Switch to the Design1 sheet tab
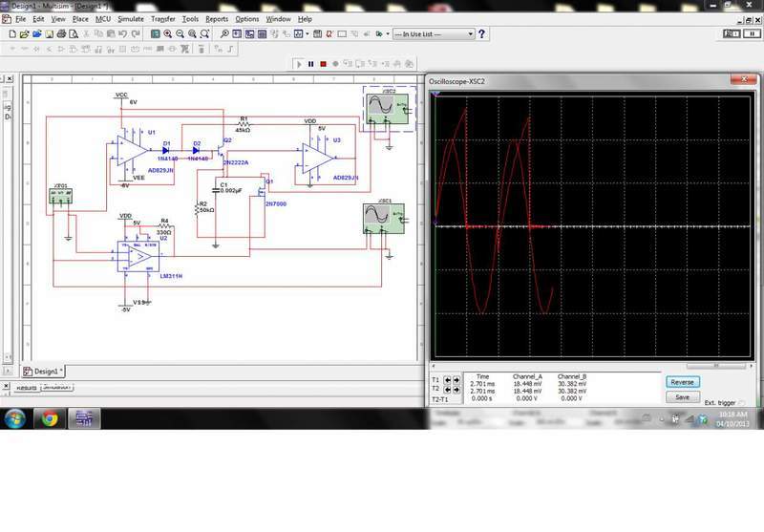The width and height of the screenshot is (764, 532). pos(44,371)
